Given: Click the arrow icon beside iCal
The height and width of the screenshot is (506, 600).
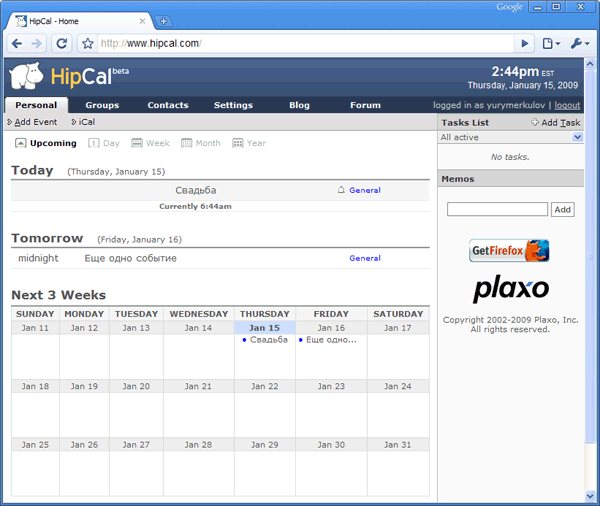Looking at the screenshot, I should (x=73, y=122).
